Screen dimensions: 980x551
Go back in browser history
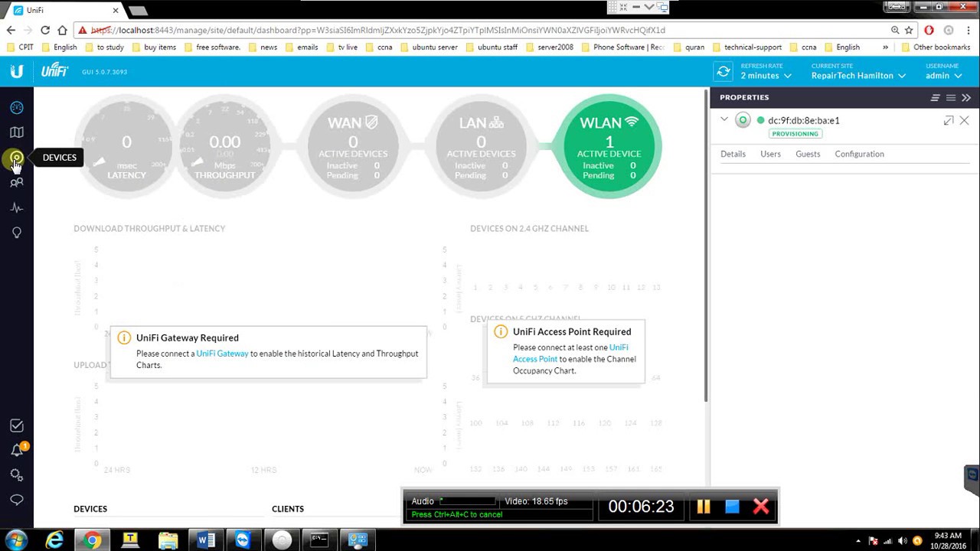coord(11,30)
